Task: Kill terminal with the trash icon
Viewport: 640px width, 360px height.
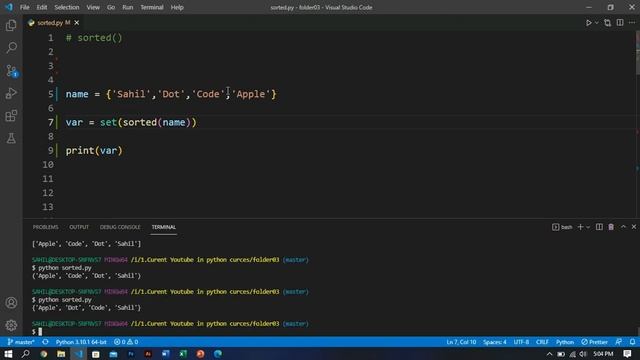Action: pyautogui.click(x=611, y=227)
